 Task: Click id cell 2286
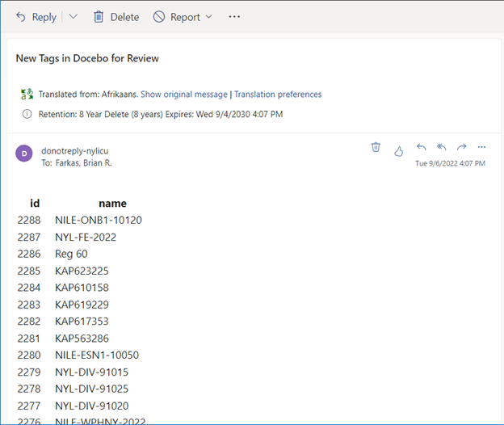(x=29, y=254)
